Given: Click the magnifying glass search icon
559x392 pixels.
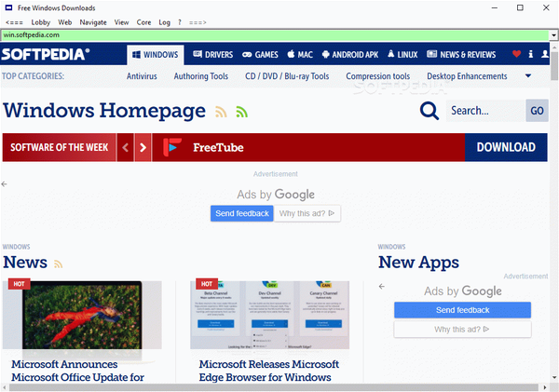Looking at the screenshot, I should [x=429, y=111].
